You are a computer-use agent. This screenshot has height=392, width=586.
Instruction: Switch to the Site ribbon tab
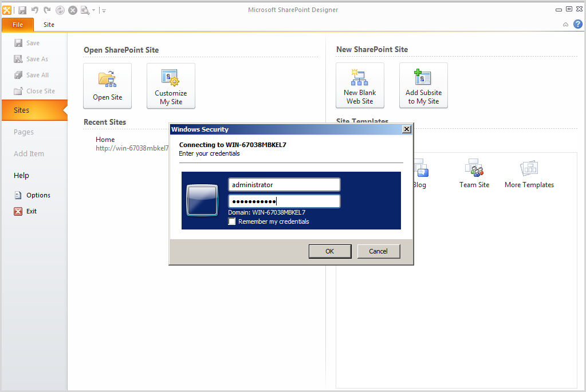click(x=49, y=25)
